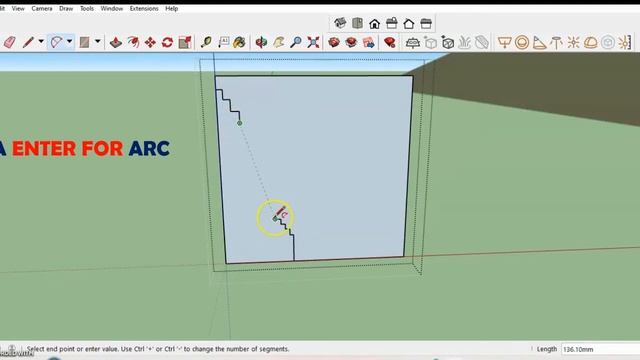Add a V-Ray Omni Light

click(573, 42)
